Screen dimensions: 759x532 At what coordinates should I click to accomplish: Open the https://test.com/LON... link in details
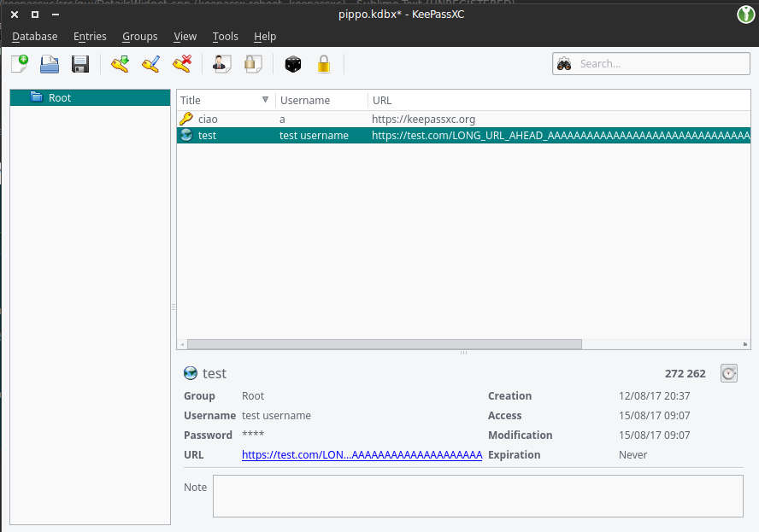tap(362, 454)
